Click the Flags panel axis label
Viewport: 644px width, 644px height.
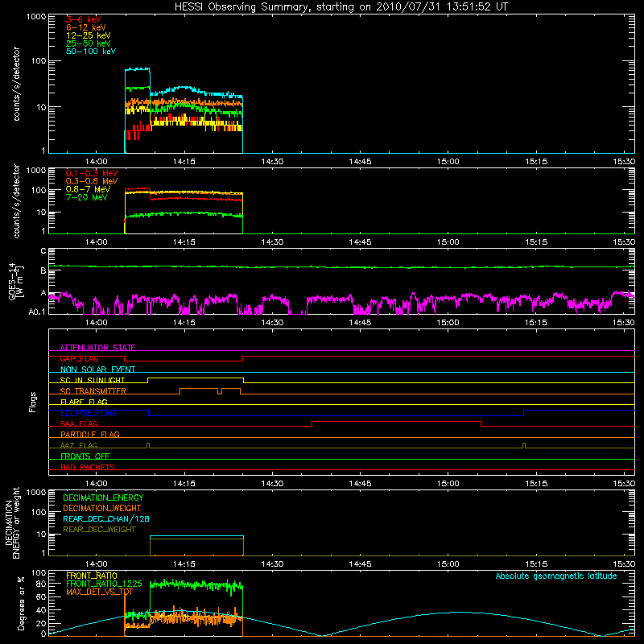point(33,402)
